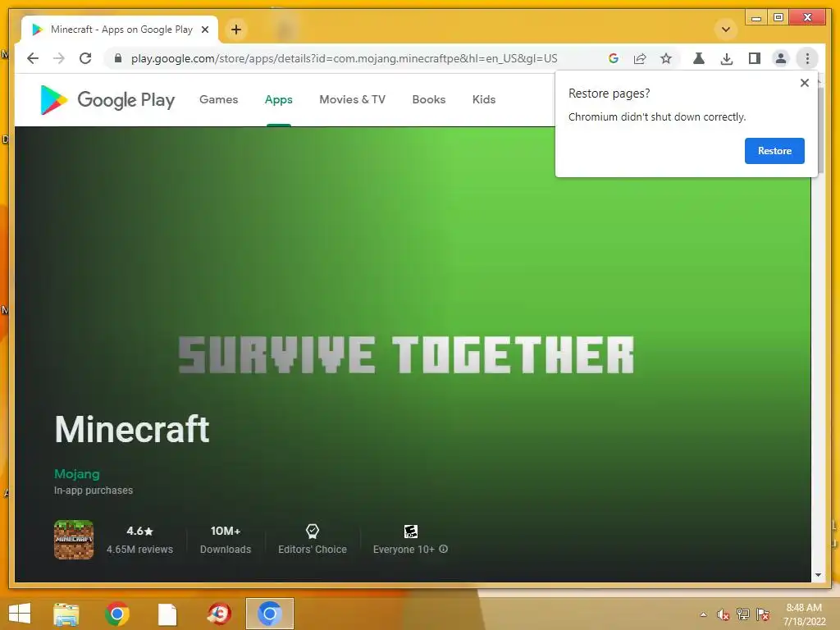Launch Google Chrome from taskbar
Image resolution: width=840 pixels, height=630 pixels.
click(116, 614)
